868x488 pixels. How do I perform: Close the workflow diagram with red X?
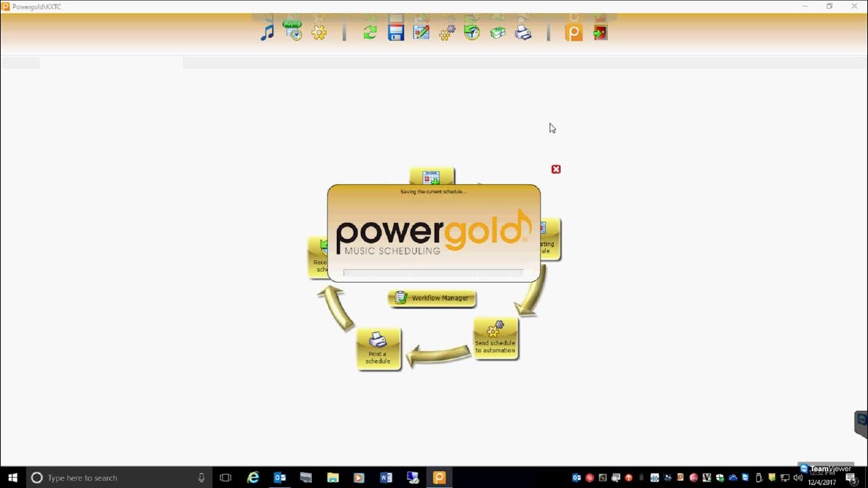(556, 169)
